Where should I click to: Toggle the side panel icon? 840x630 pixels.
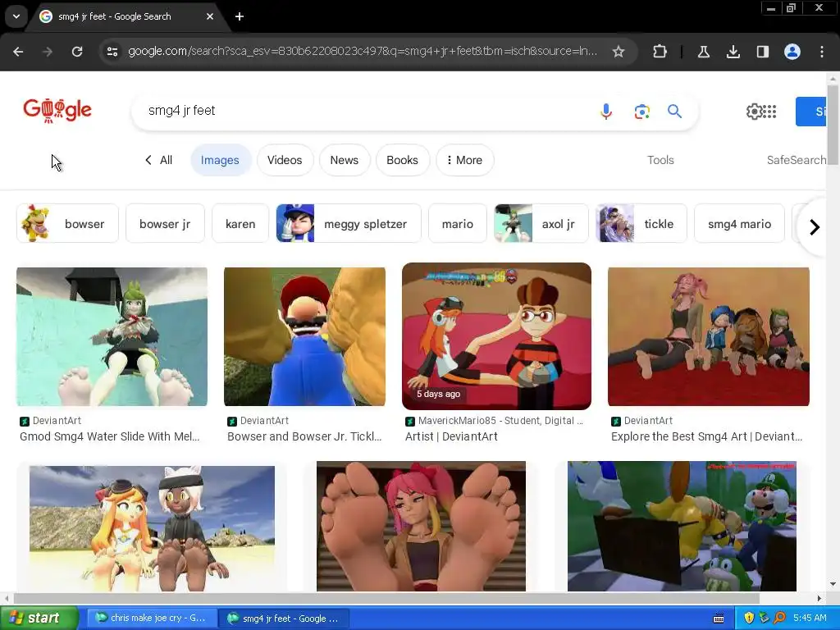point(762,52)
